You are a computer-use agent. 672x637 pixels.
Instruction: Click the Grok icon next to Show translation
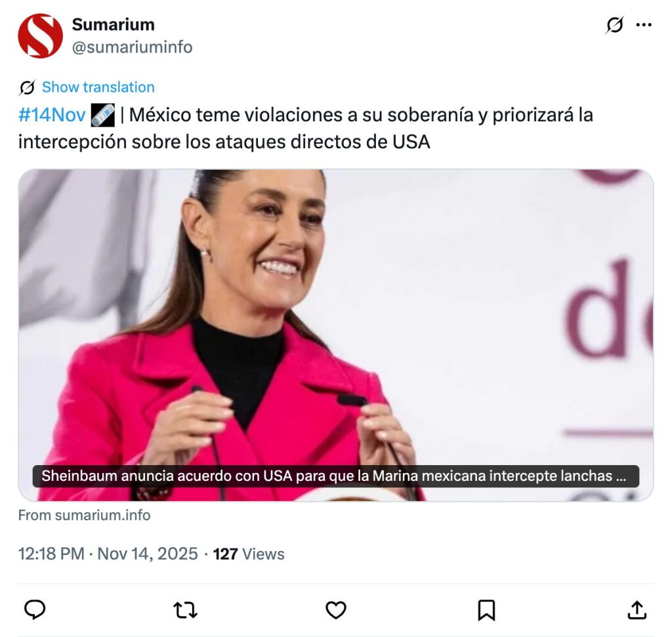tap(27, 87)
